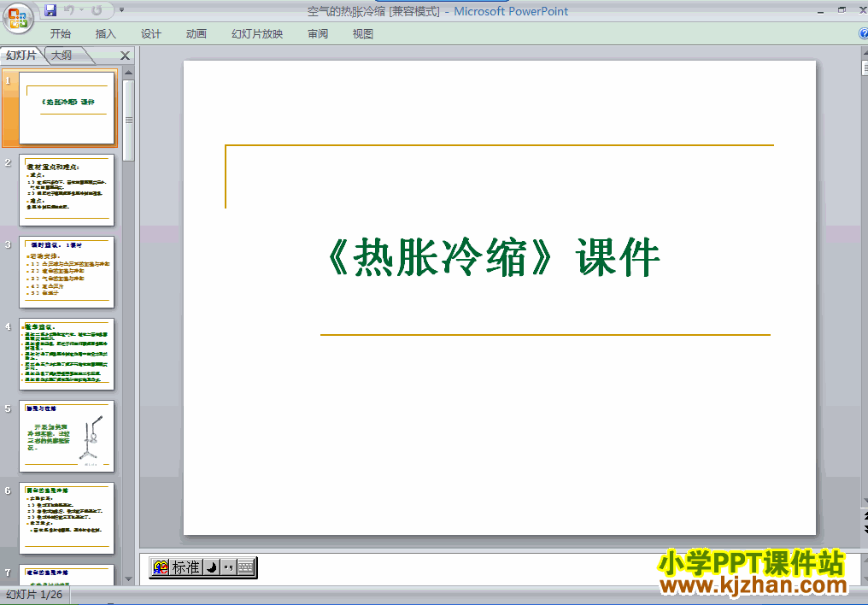Click the Next Slide double-down arrow
Screen dimensions: 868x605
point(865,529)
